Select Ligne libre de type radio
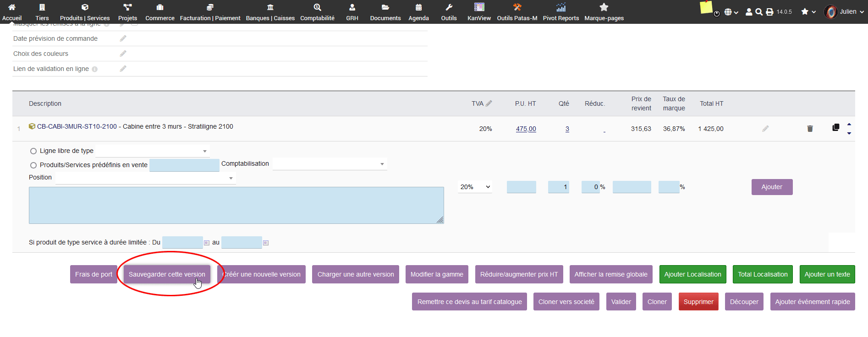The height and width of the screenshot is (337, 868). tap(33, 151)
